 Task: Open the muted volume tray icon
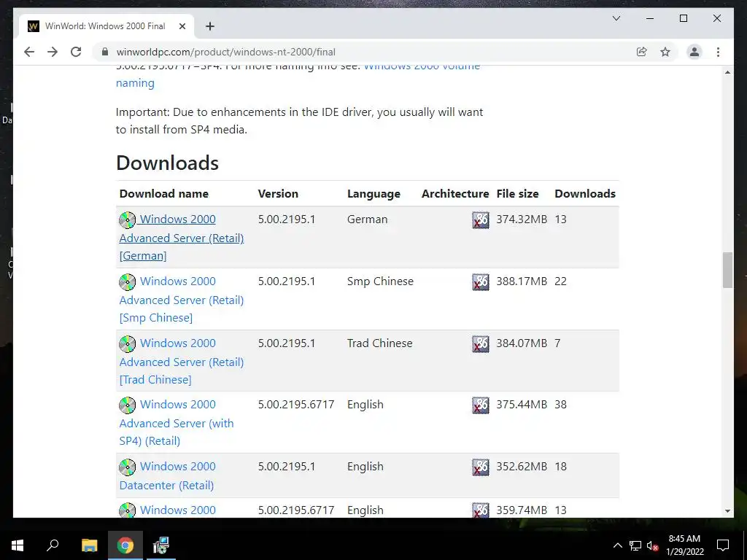pos(652,545)
